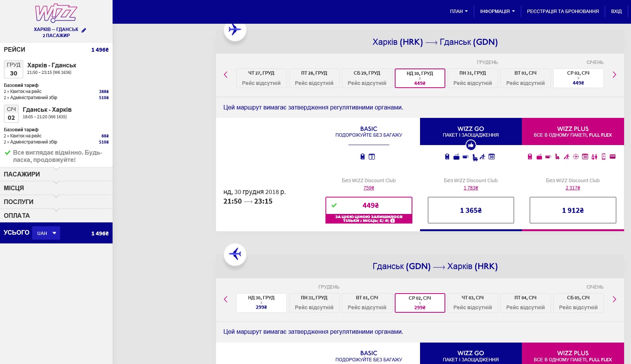
Task: Expand the ПЛАН menu
Action: pyautogui.click(x=458, y=11)
